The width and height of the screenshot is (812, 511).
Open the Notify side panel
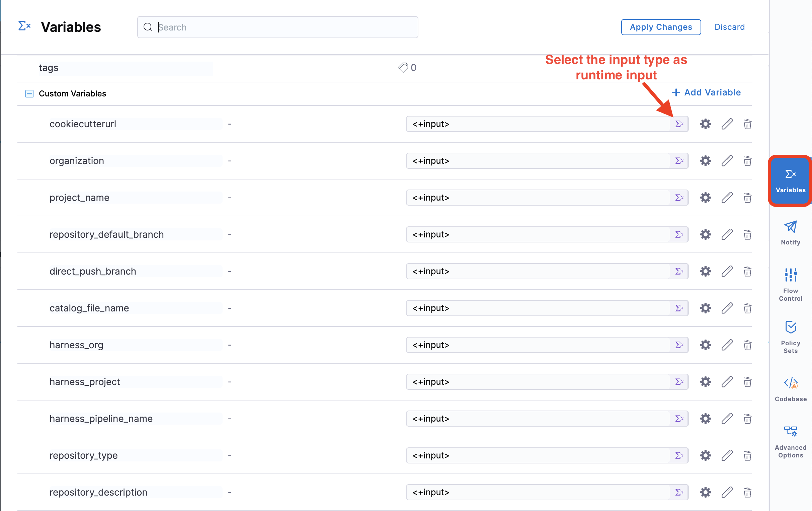(x=790, y=232)
